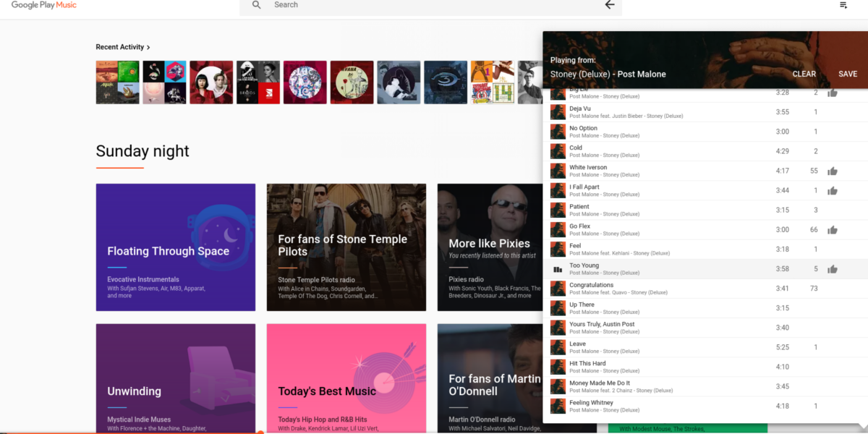Click the playback progress knob at the bottom
The width and height of the screenshot is (868, 434).
[260, 433]
